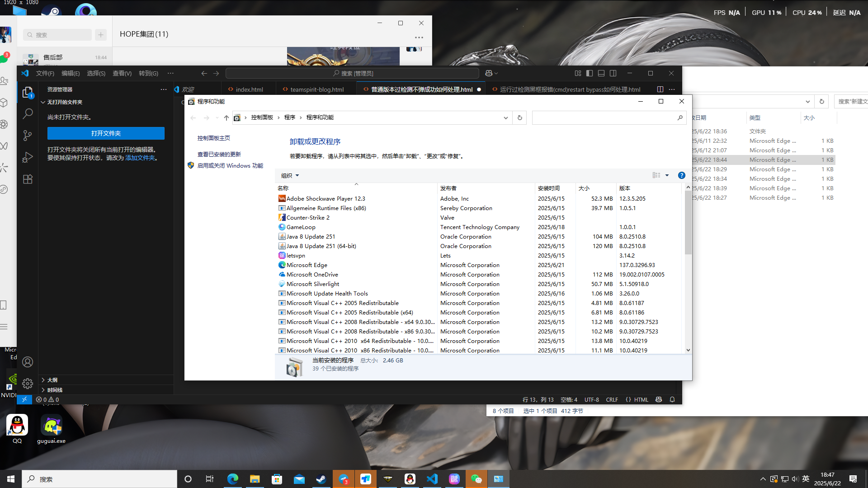Open Microsoft Edge from taskbar

pyautogui.click(x=232, y=479)
